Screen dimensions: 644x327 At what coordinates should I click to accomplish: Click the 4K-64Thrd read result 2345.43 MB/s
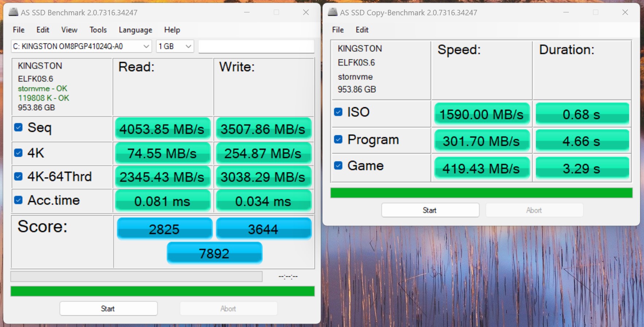tap(162, 177)
